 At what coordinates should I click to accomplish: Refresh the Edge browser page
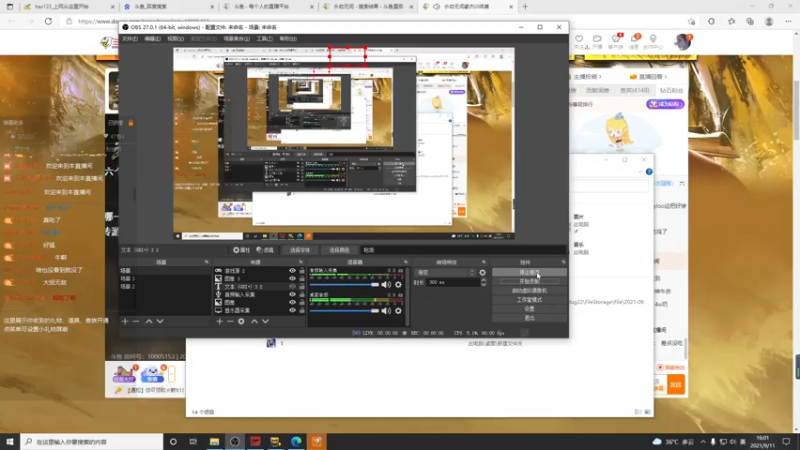pos(48,21)
